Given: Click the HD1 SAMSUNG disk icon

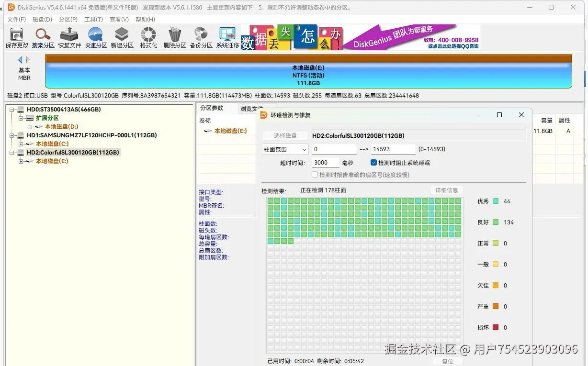Looking at the screenshot, I should [x=21, y=135].
